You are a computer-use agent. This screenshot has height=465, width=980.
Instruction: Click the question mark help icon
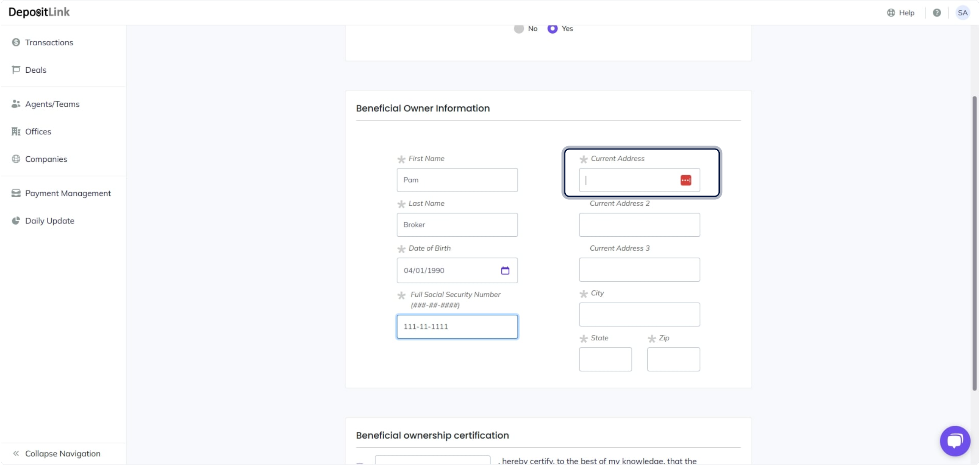[937, 12]
